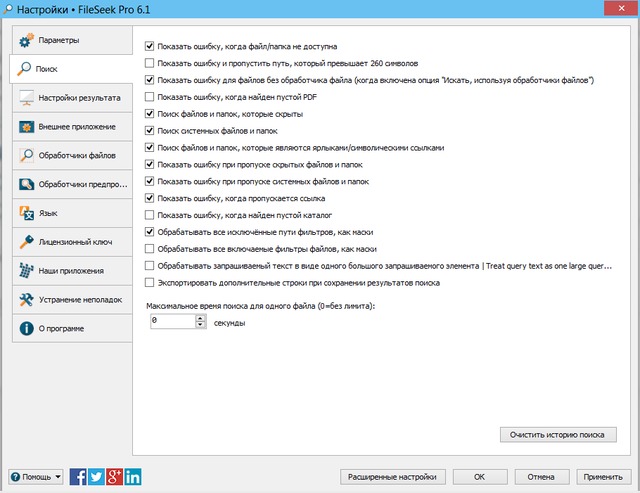Screen dimensions: 640x493
Task: Open Устранение неполадок tab
Action: point(72,300)
